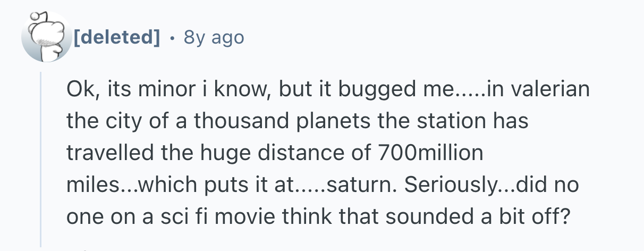This screenshot has width=644, height=251.
Task: Click the word "Seriously" in the comment
Action: pos(448,186)
